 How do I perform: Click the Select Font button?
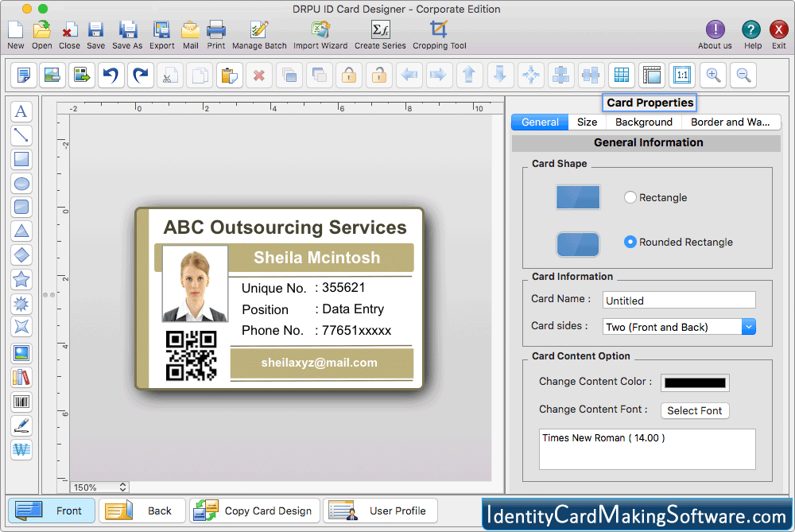pos(695,411)
